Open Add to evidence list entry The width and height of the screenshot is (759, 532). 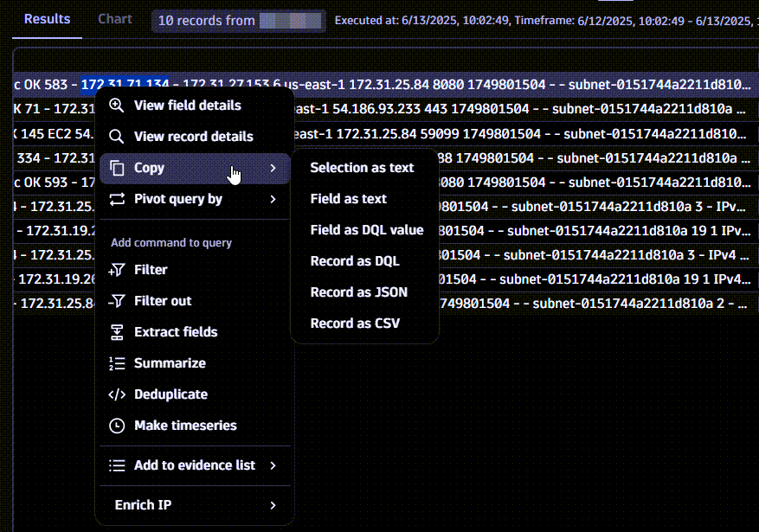pyautogui.click(x=195, y=465)
